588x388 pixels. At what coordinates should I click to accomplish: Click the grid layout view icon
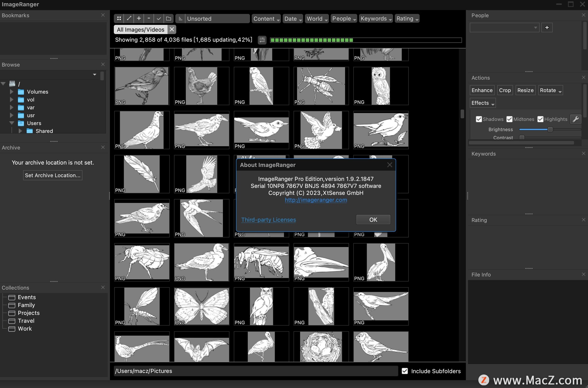point(119,18)
